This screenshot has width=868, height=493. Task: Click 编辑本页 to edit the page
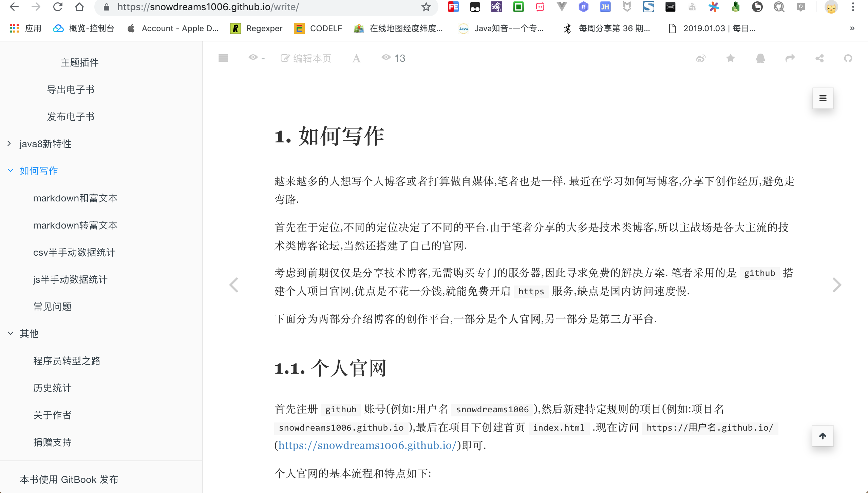306,58
